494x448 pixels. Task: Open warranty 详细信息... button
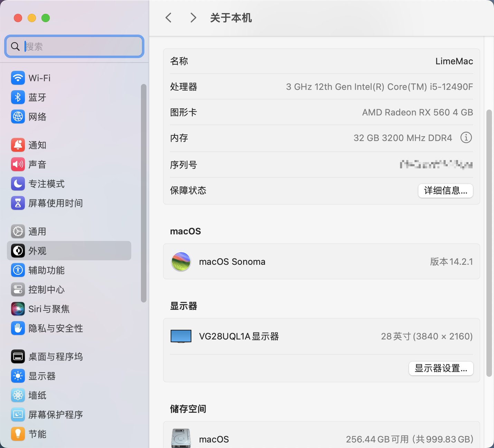[446, 190]
